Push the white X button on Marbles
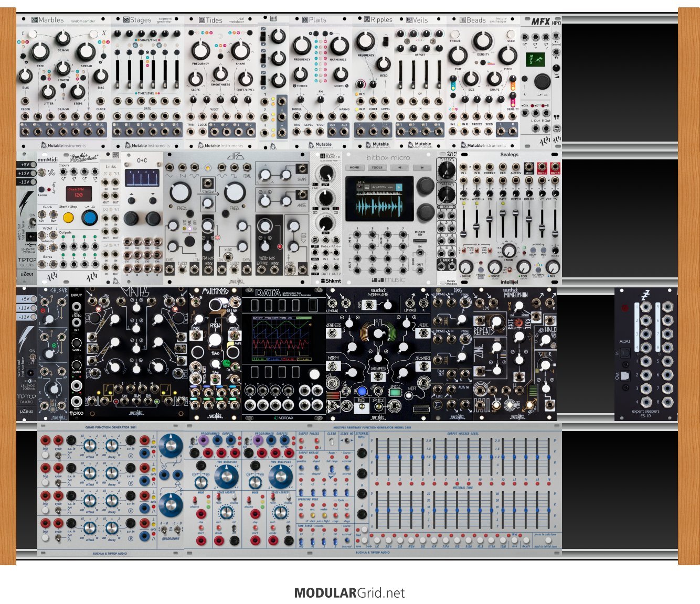Viewport: 700px width, 604px height. 94,34
